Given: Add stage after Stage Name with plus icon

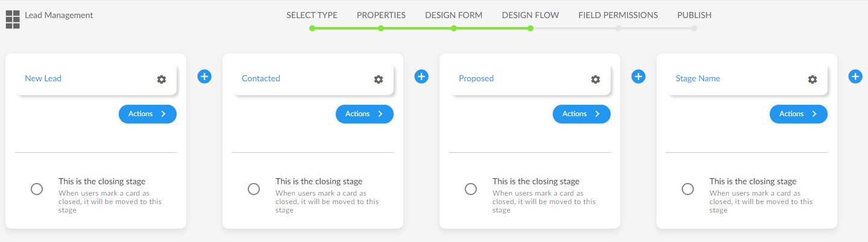Looking at the screenshot, I should click(855, 76).
